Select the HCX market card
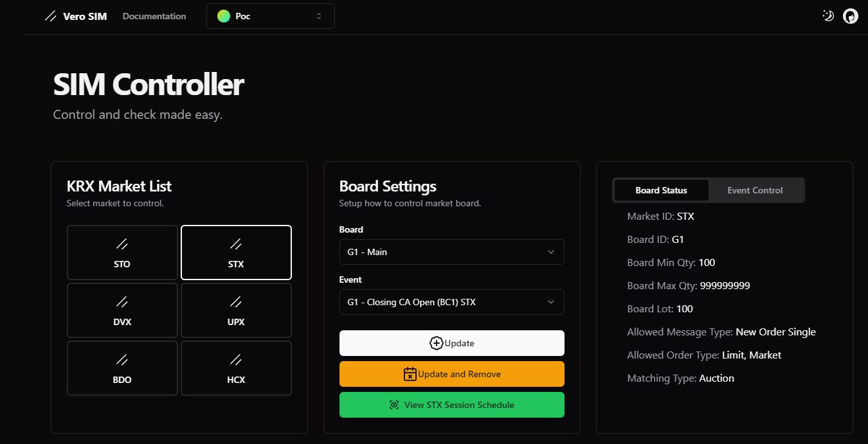868x444 pixels. pos(236,368)
